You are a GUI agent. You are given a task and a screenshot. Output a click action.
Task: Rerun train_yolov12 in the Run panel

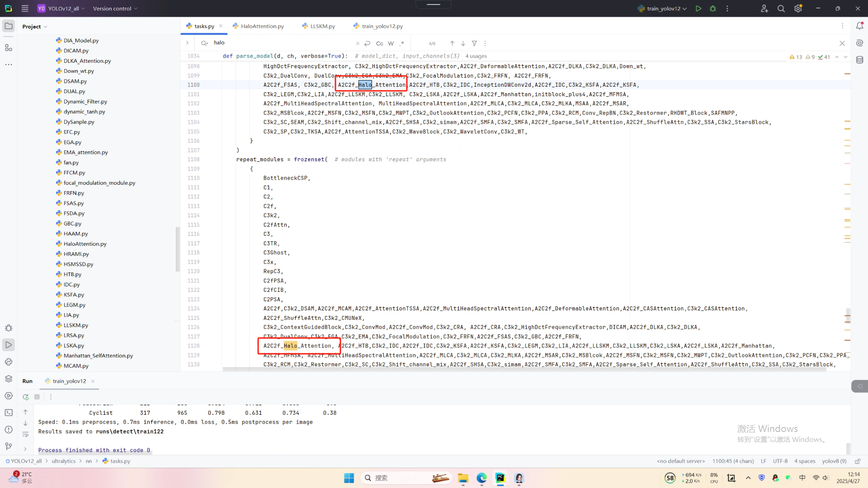pyautogui.click(x=26, y=397)
